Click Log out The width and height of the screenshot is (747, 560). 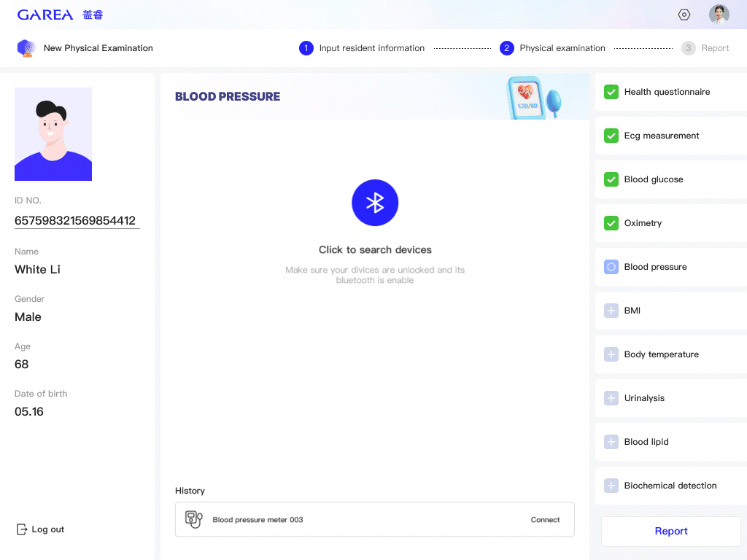pyautogui.click(x=41, y=529)
